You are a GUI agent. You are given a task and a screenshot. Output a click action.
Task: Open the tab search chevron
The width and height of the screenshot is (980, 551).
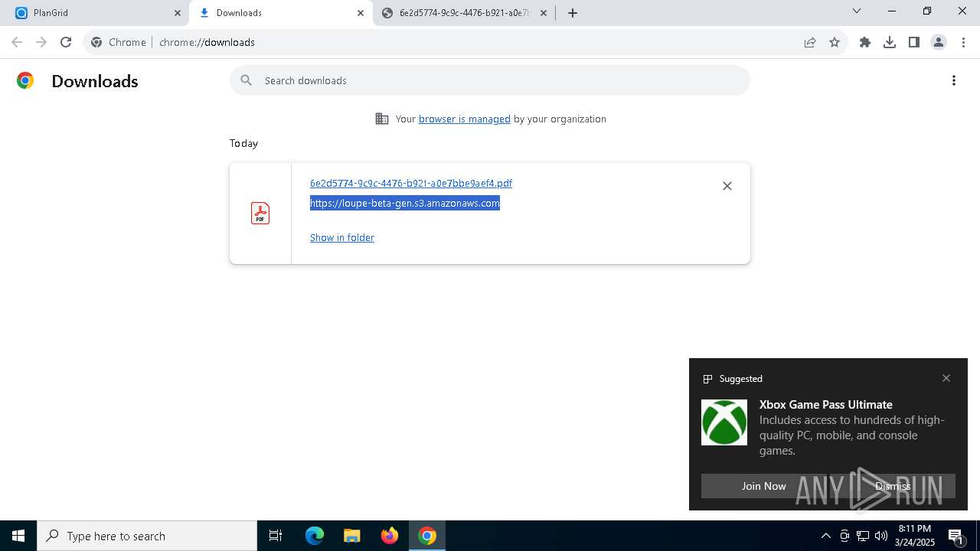click(857, 11)
